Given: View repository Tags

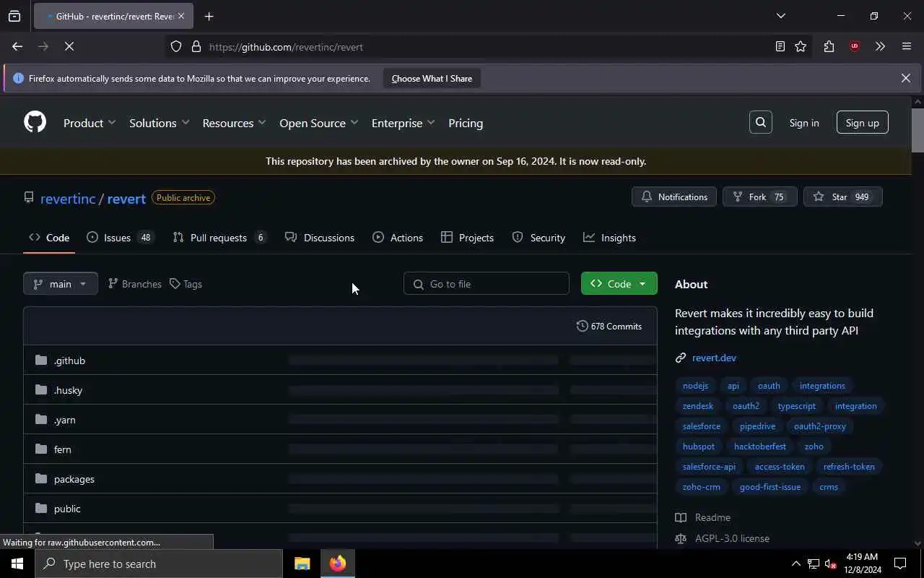Looking at the screenshot, I should (x=186, y=284).
